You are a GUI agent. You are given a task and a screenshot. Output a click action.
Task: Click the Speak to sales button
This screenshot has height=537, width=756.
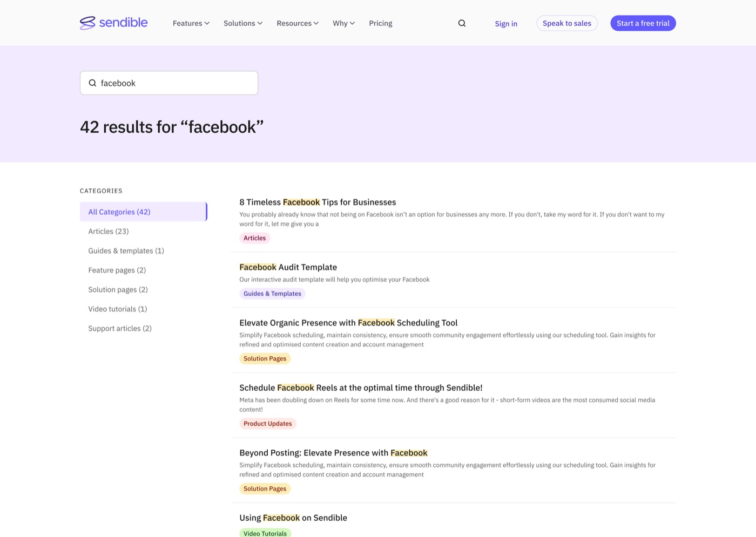(567, 23)
